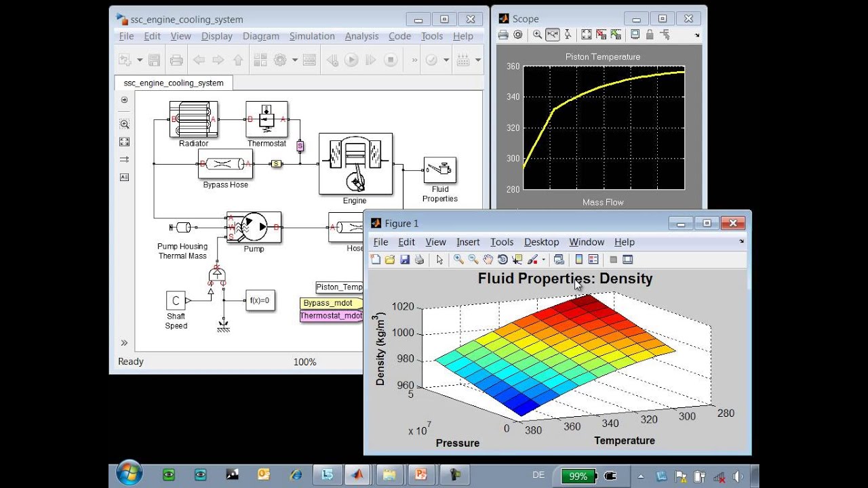Viewport: 868px width, 488px height.
Task: Open the Simulink Display menu
Action: tap(217, 37)
